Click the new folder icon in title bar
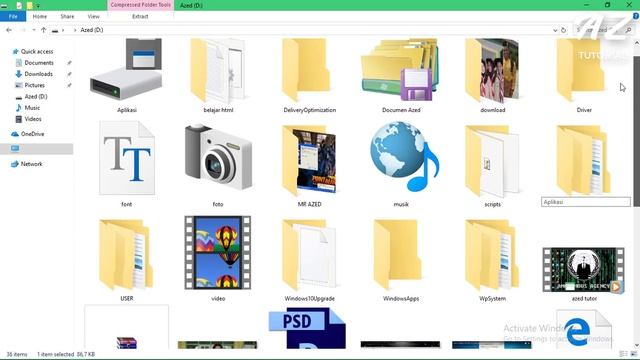The image size is (640, 360). (x=29, y=5)
